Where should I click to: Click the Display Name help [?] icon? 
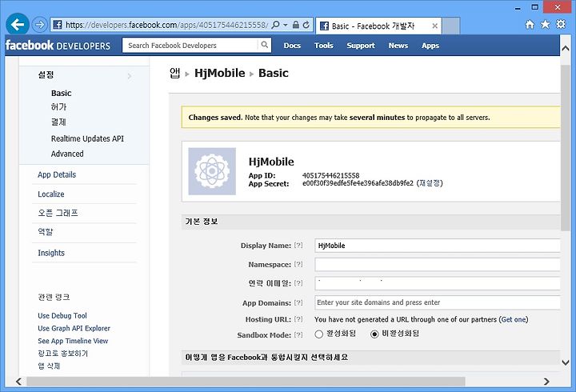pyautogui.click(x=298, y=245)
